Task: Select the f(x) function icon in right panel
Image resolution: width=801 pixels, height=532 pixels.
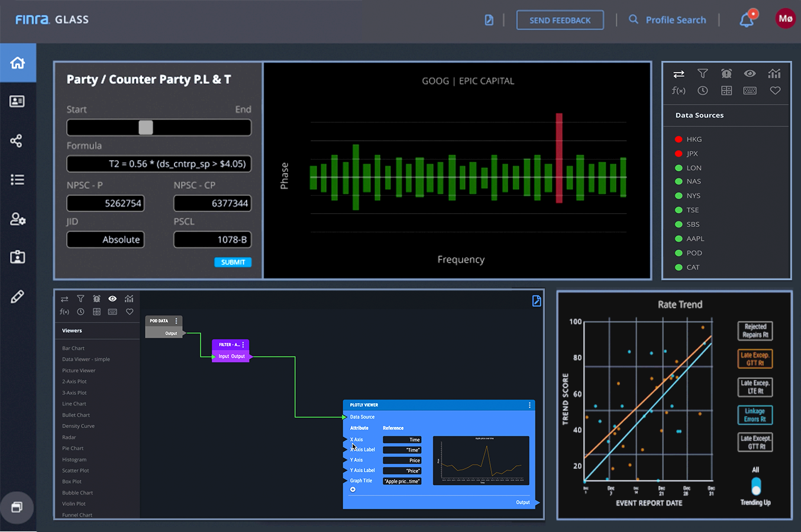Action: tap(679, 90)
